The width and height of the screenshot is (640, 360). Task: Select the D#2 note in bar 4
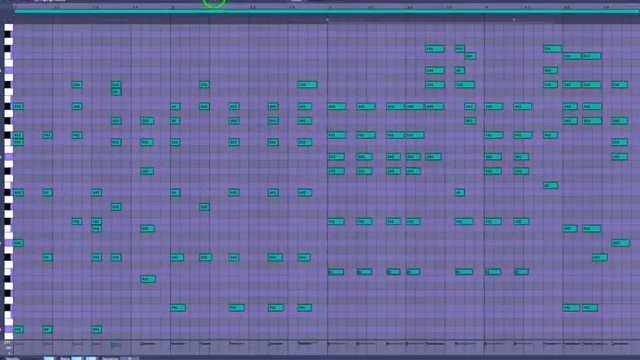coord(620,243)
